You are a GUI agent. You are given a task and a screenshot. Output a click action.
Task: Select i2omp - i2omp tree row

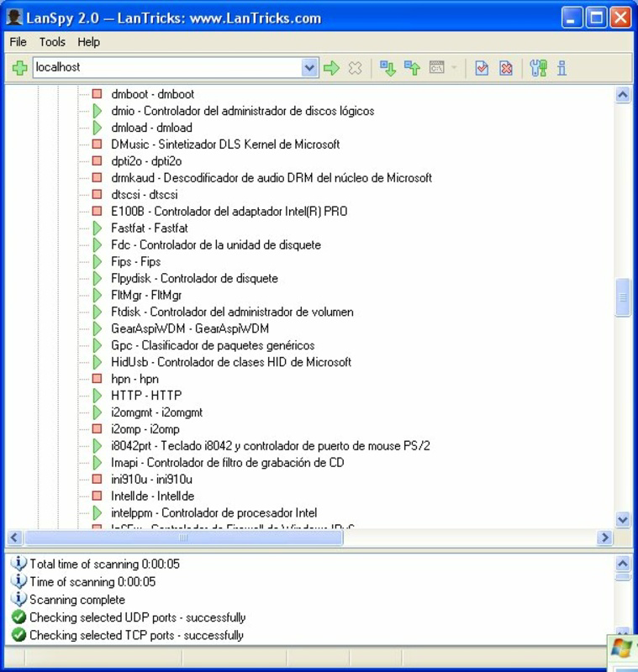point(145,428)
